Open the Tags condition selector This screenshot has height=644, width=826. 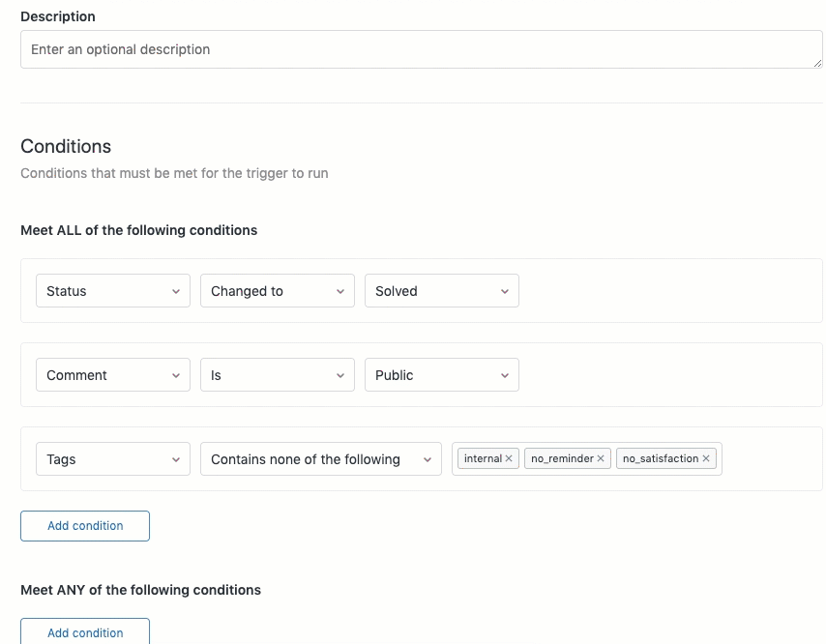click(x=112, y=458)
